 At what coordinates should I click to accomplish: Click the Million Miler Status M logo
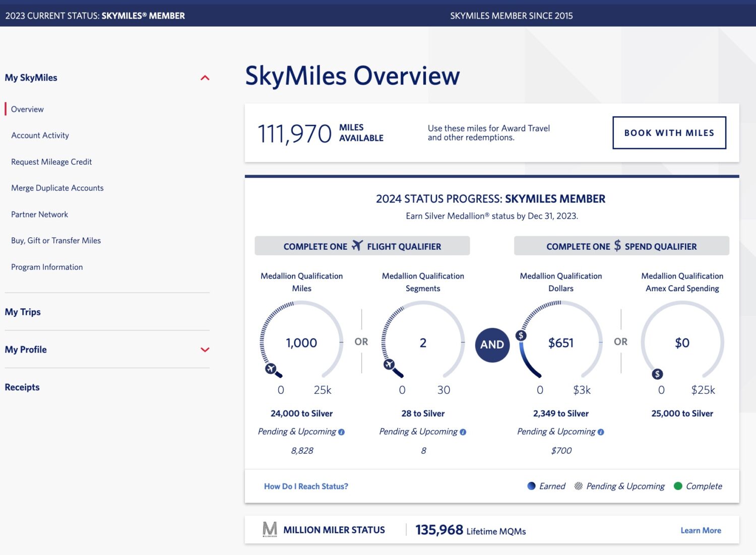coord(269,529)
